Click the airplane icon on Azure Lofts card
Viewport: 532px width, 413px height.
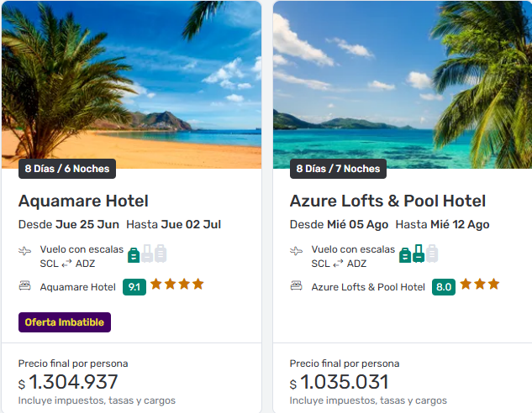click(x=297, y=251)
